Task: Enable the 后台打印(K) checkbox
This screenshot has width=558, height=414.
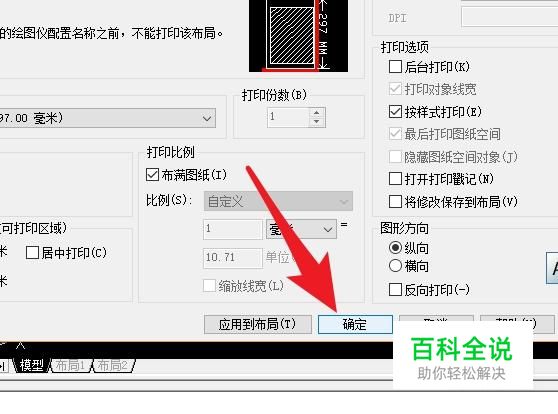Action: coord(395,67)
